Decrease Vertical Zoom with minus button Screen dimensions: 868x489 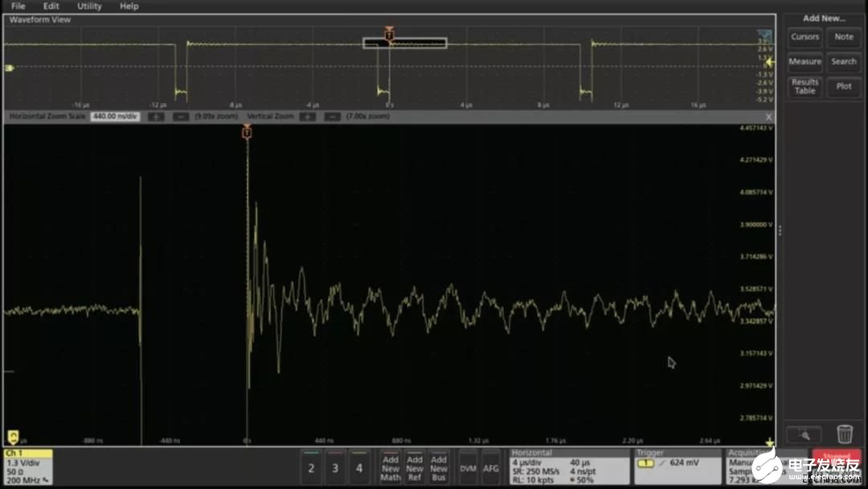332,117
